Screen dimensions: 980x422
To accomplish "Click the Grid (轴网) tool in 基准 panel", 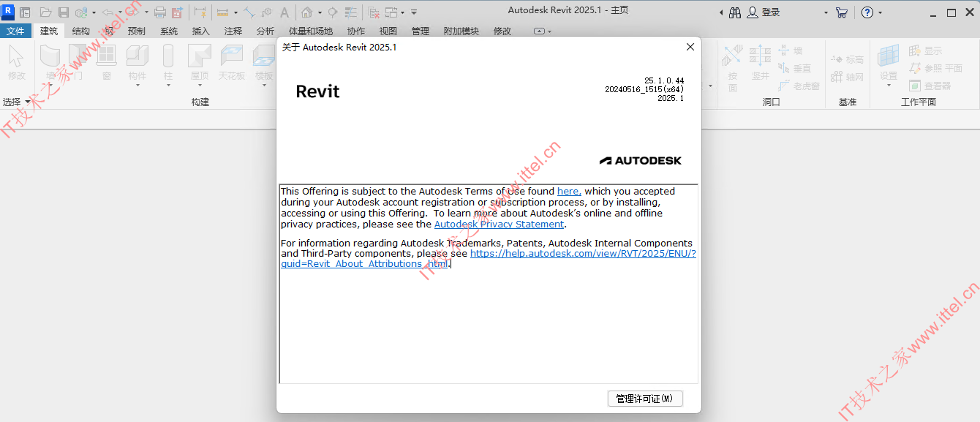I will tap(848, 77).
